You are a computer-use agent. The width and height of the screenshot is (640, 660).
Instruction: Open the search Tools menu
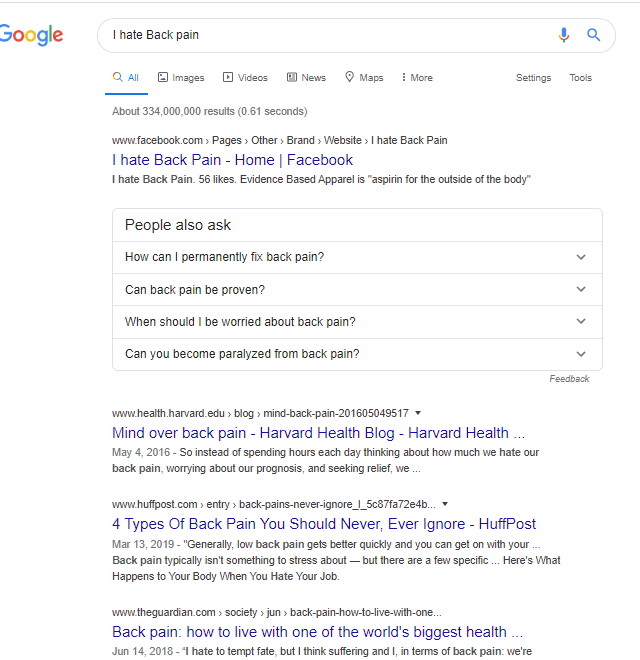point(581,77)
